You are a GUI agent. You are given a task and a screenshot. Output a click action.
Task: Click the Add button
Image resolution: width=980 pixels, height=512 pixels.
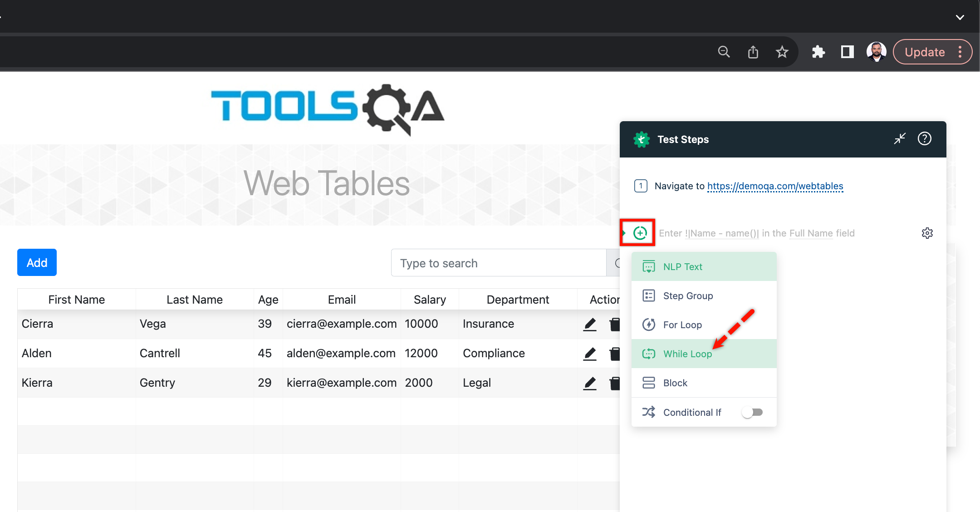click(x=37, y=262)
